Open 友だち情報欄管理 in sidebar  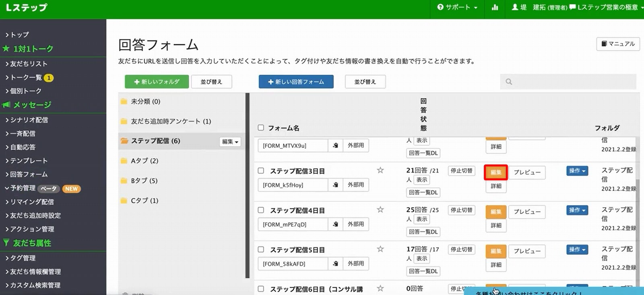click(x=33, y=271)
